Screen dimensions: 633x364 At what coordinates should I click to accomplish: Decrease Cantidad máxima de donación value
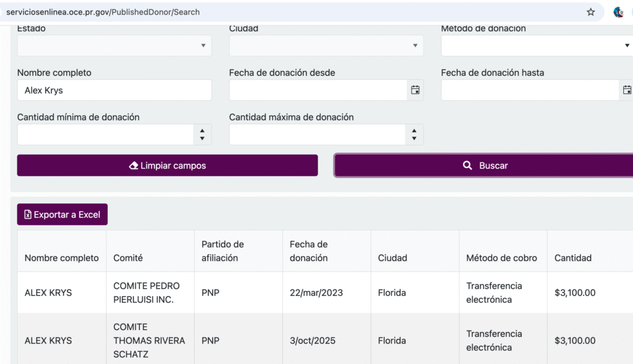point(414,138)
